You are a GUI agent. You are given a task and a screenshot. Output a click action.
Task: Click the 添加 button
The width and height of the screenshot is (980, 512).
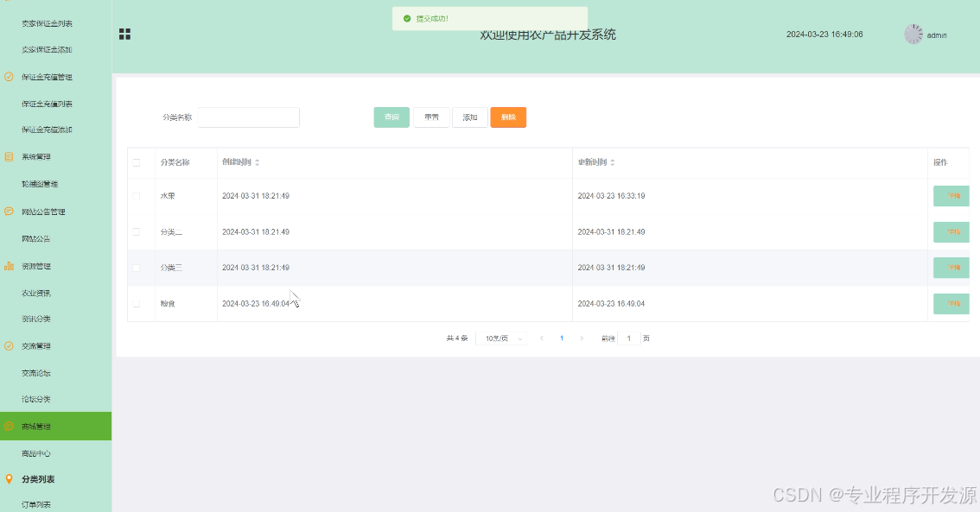[x=470, y=117]
